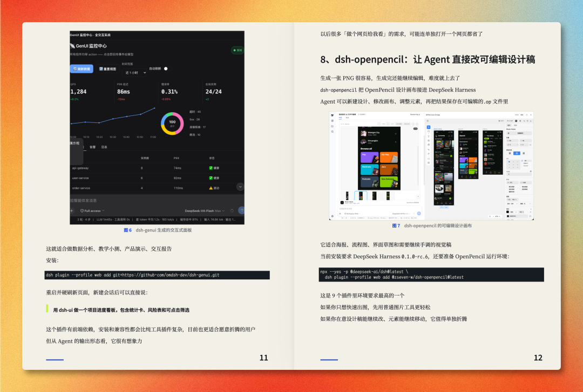
Task: Select the blue-outlined preview thumbnail
Action: [x=361, y=196]
